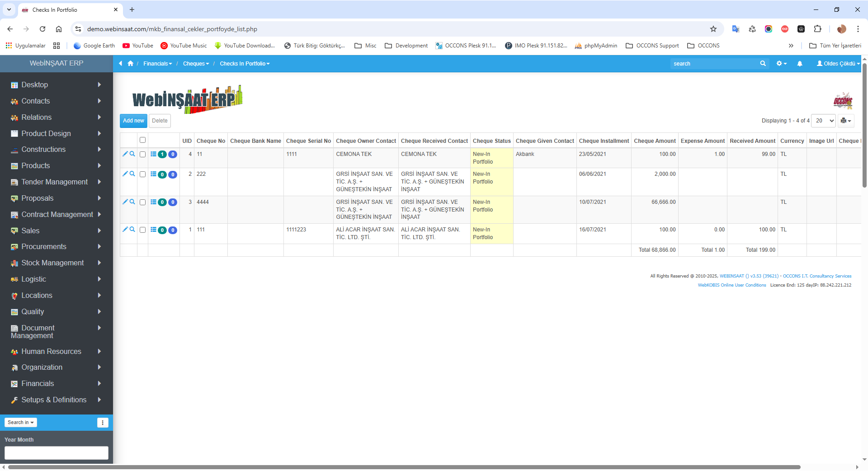Image resolution: width=868 pixels, height=471 pixels.
Task: Click the magnifier view icon for cheque 222
Action: click(x=132, y=174)
